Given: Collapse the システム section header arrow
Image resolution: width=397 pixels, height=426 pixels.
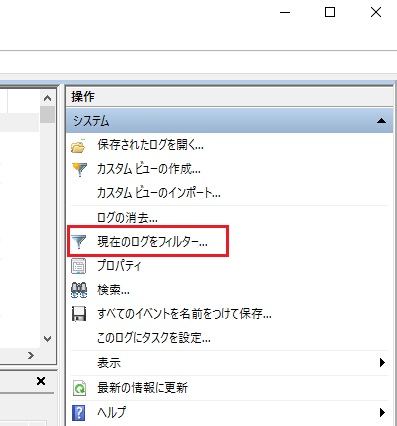Looking at the screenshot, I should tap(381, 121).
